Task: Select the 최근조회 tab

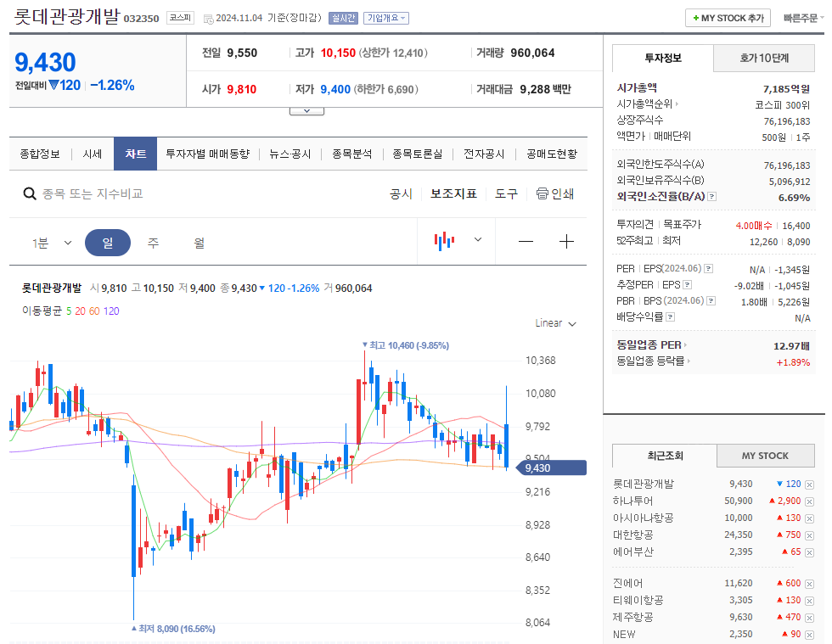Action: (x=665, y=456)
